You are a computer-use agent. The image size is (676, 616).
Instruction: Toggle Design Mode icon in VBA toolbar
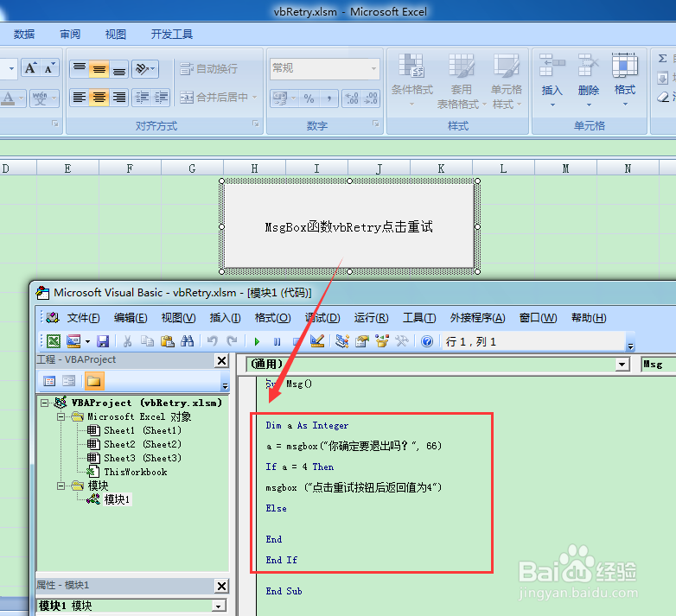(317, 341)
